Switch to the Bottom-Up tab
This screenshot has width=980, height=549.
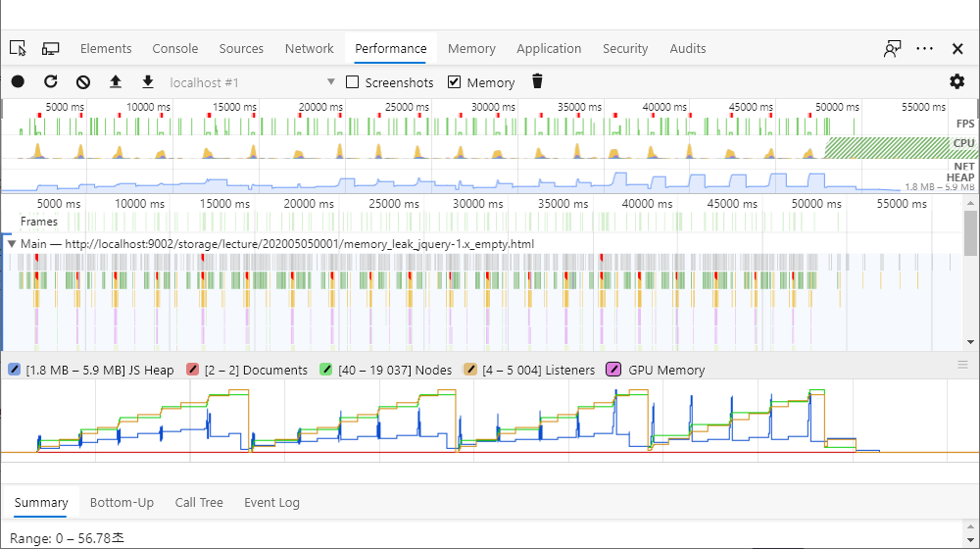pos(122,502)
